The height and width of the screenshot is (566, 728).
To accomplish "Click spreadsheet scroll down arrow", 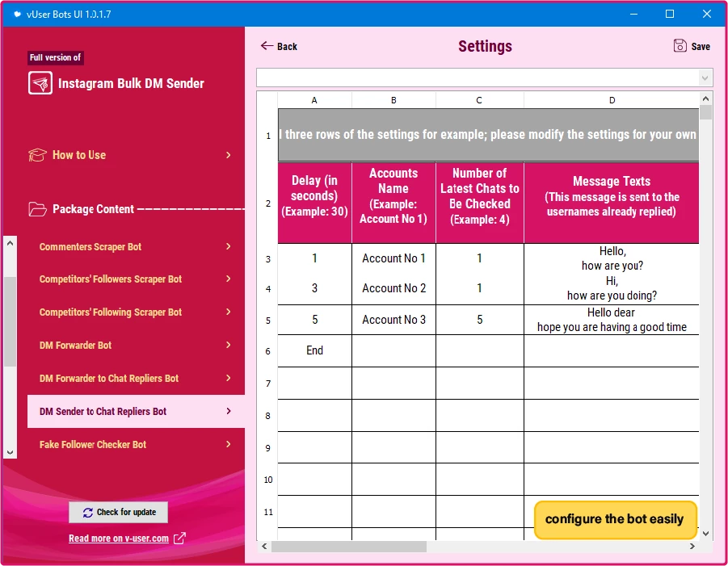I will tap(705, 534).
